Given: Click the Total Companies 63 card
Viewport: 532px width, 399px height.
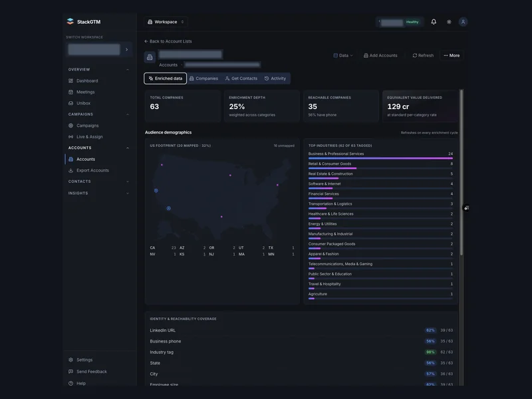Looking at the screenshot, I should 183,106.
